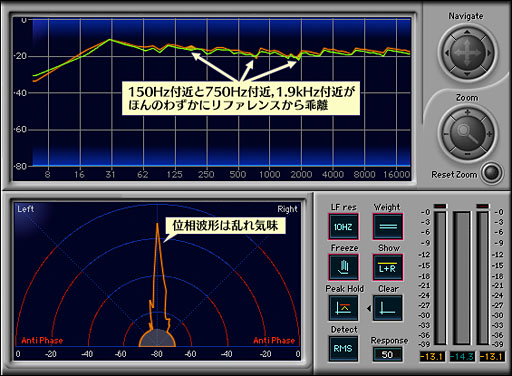Viewport: 512px width, 376px height.
Task: Click the Reset Zoom round button
Action: pyautogui.click(x=492, y=173)
